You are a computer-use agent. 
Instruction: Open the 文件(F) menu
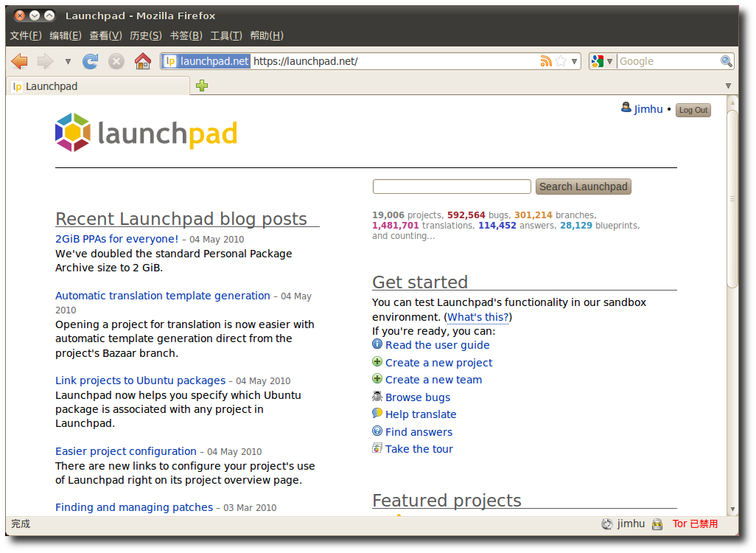(x=26, y=35)
